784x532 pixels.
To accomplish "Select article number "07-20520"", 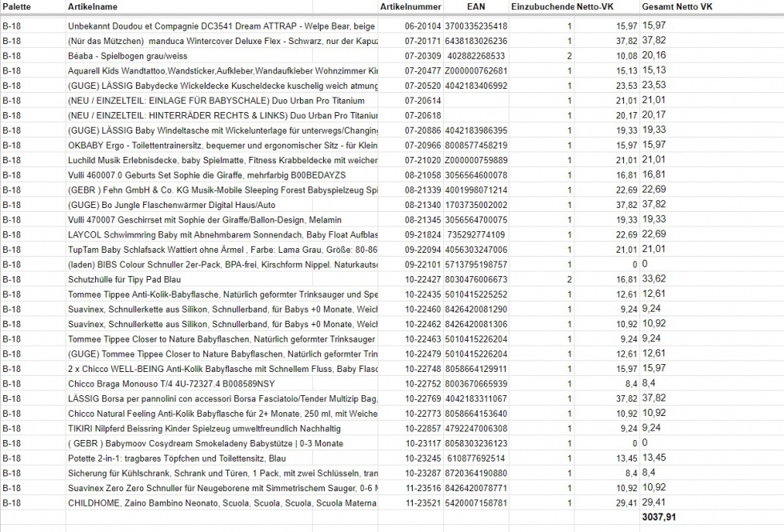I will pos(423,86).
